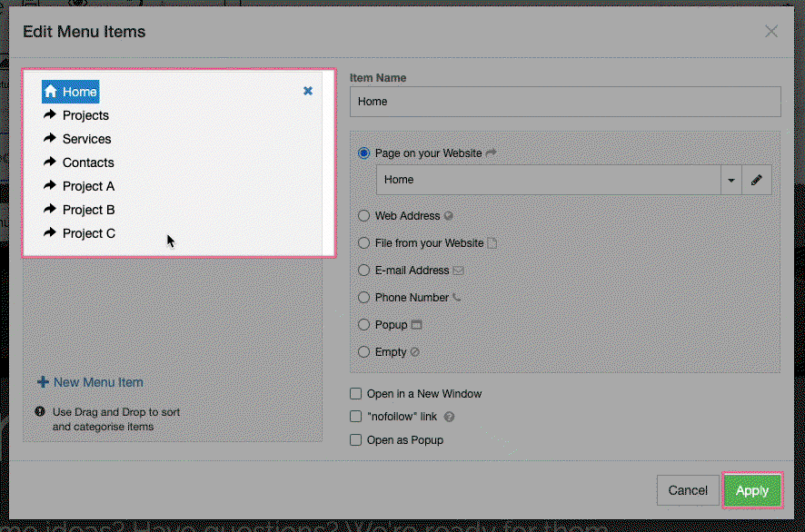Screen dimensions: 805x532
Task: Click the info icon beside Drag and Drop hint
Action: click(x=40, y=411)
